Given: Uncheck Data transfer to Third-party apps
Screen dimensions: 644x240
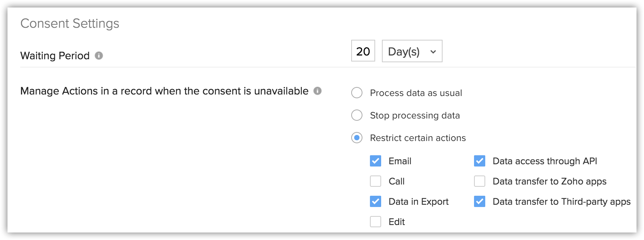Looking at the screenshot, I should [x=480, y=201].
